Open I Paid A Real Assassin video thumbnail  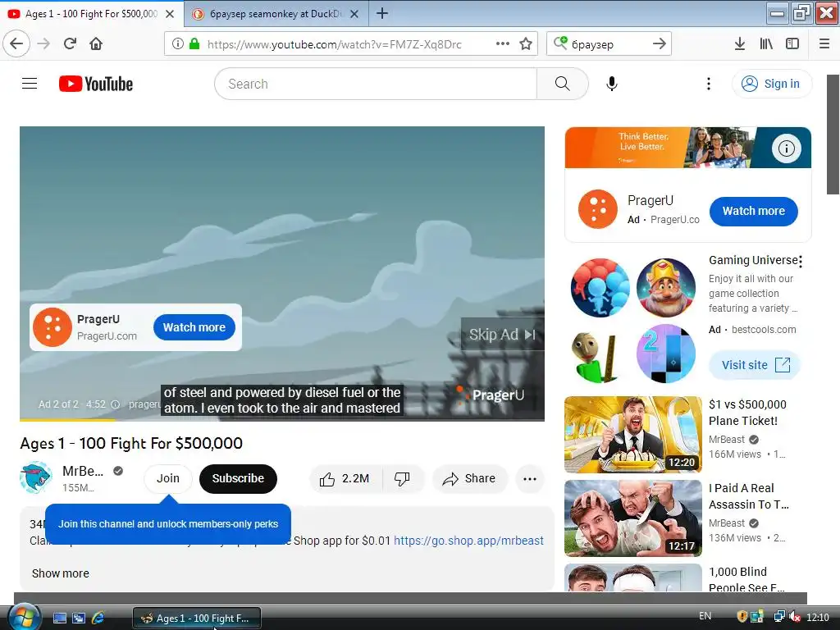[x=632, y=518]
